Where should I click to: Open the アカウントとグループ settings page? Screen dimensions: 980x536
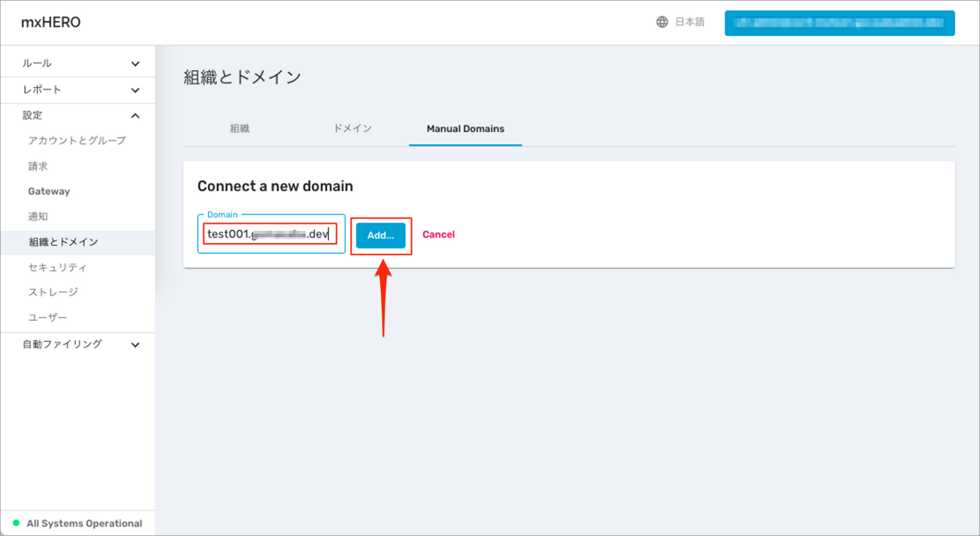pos(77,141)
